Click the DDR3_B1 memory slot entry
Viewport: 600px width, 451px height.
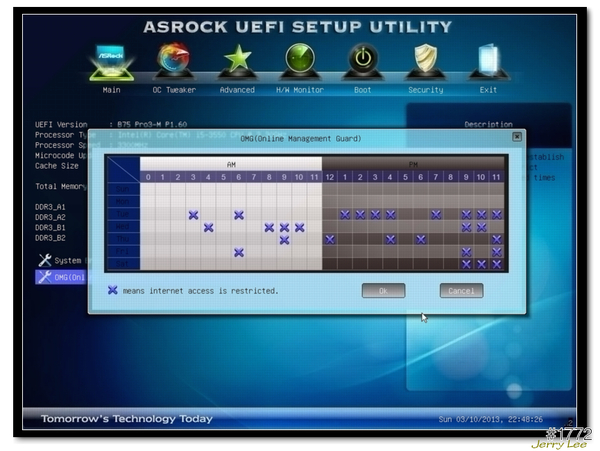tap(50, 228)
